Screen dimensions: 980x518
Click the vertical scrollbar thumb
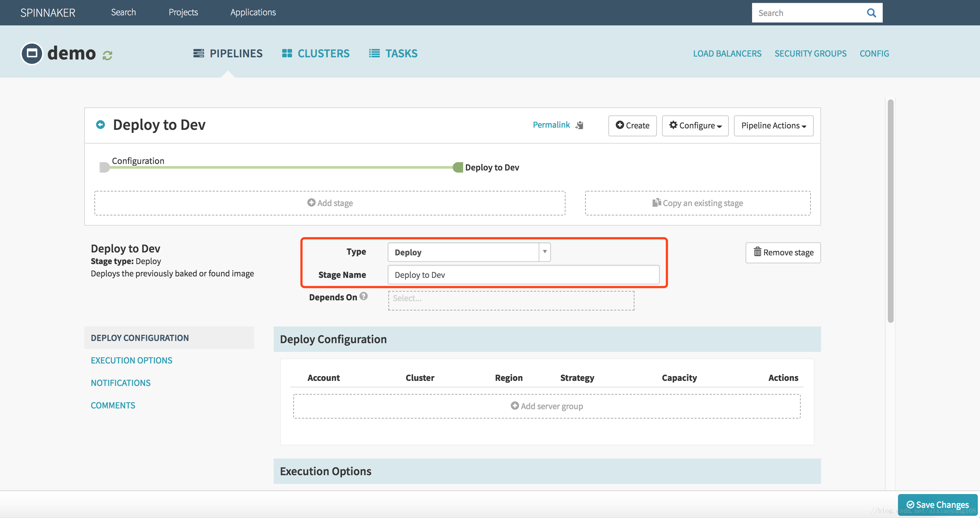[x=890, y=211]
